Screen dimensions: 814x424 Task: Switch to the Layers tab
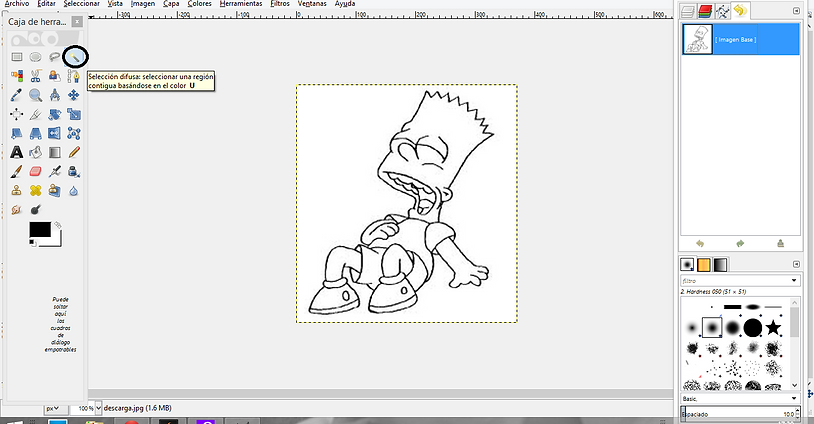688,11
